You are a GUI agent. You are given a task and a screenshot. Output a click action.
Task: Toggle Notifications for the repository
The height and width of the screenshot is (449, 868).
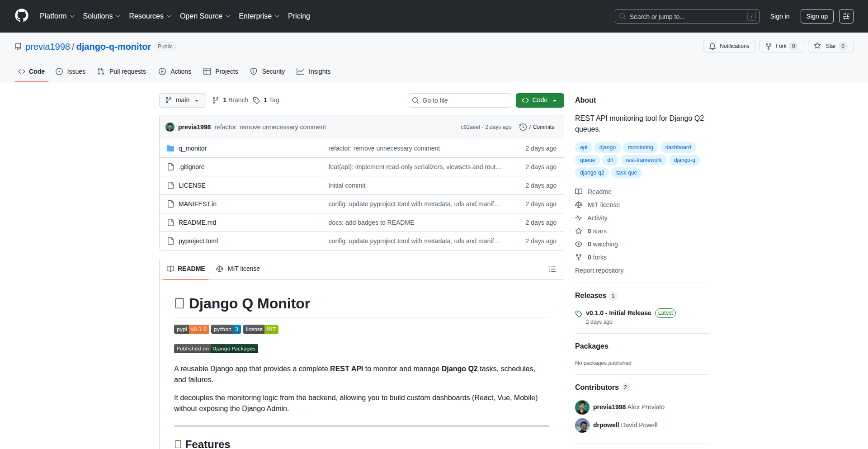729,46
